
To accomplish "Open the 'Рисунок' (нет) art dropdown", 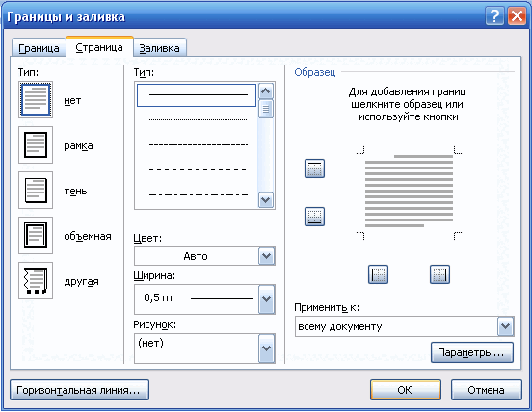I will coord(266,348).
